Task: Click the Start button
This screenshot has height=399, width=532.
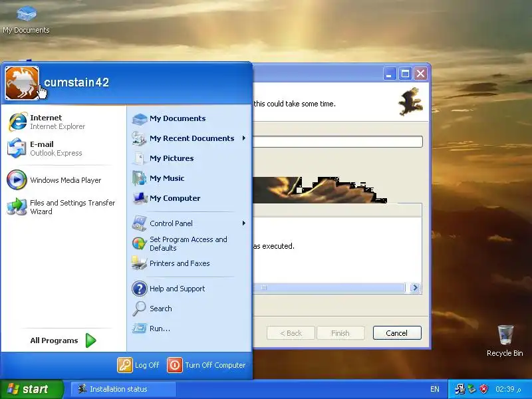Action: [x=31, y=389]
